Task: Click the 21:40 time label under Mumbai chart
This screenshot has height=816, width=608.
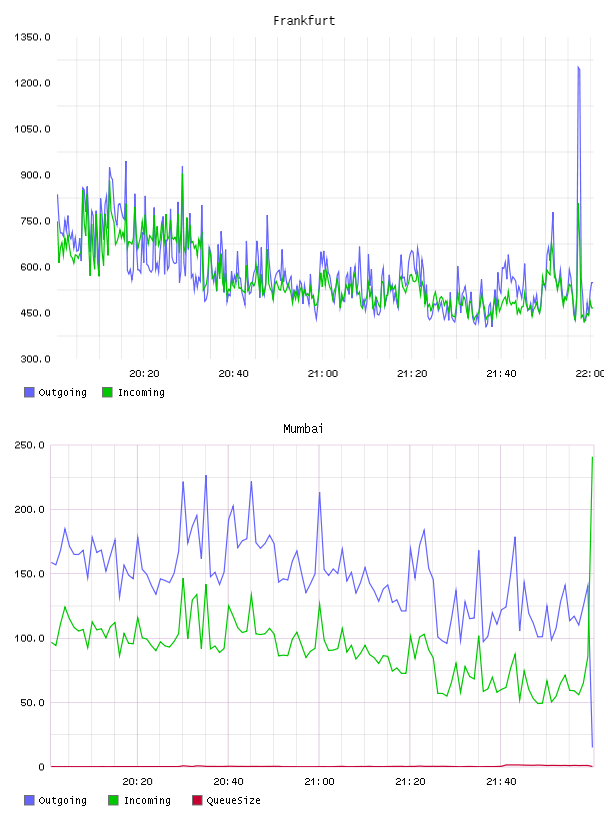Action: point(501,782)
